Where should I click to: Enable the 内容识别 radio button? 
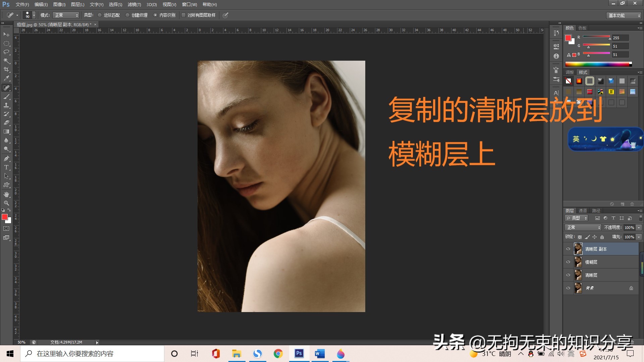155,15
